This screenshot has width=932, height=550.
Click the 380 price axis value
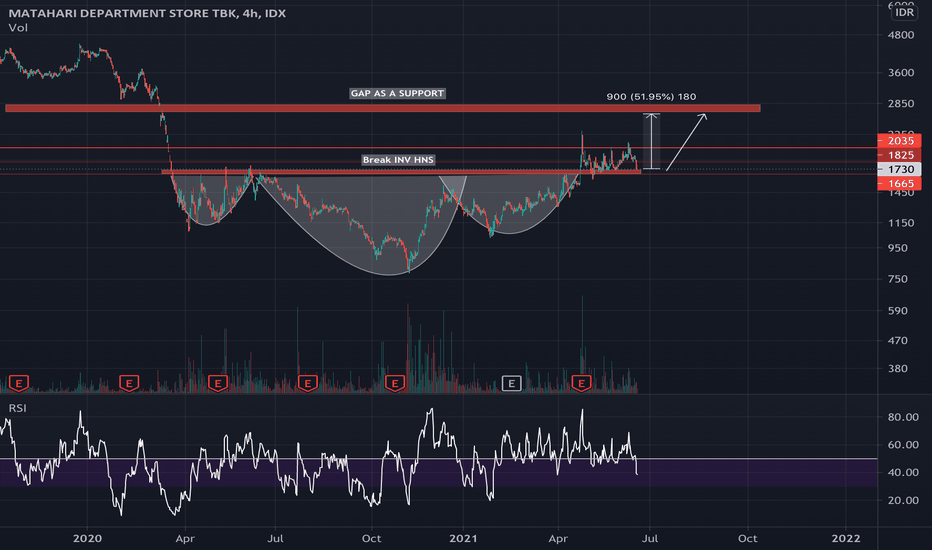[898, 369]
